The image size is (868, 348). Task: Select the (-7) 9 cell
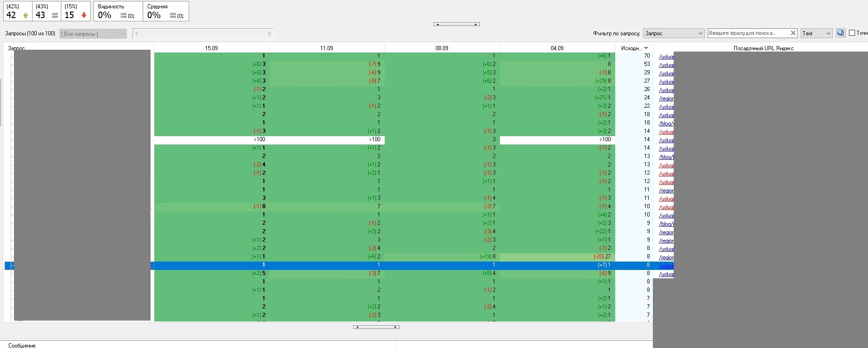327,64
